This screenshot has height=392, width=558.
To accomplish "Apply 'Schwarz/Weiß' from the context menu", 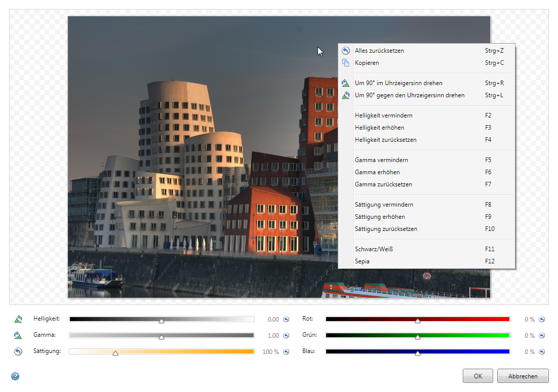I will (x=375, y=249).
